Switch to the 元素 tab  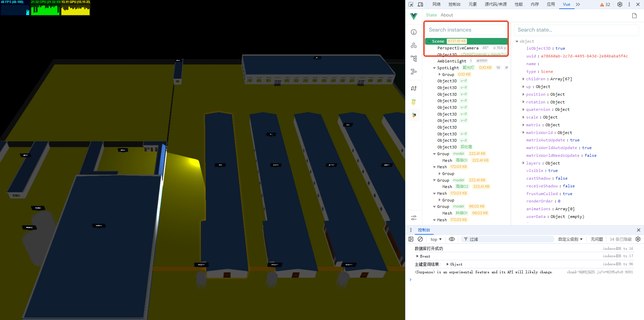click(x=473, y=4)
